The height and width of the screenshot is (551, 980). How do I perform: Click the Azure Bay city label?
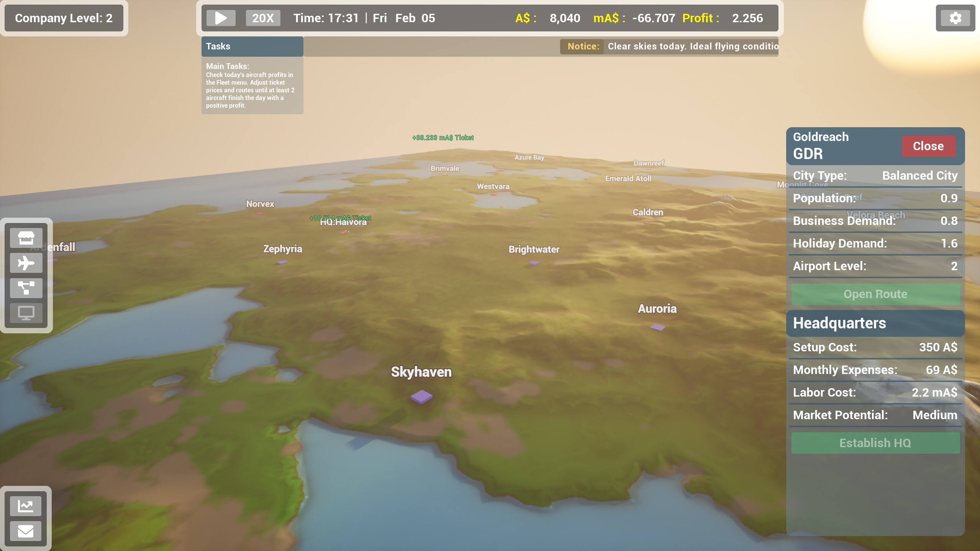point(529,157)
